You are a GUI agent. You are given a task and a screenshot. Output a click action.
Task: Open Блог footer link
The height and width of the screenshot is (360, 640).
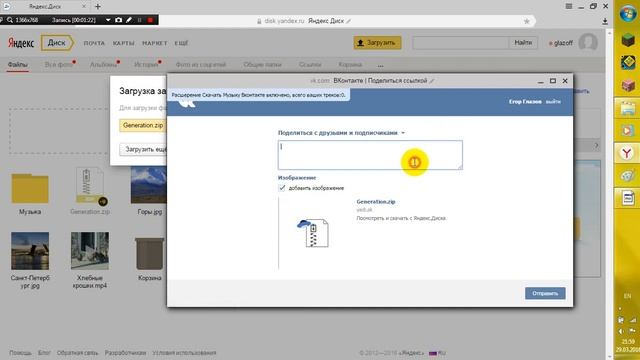[44, 353]
